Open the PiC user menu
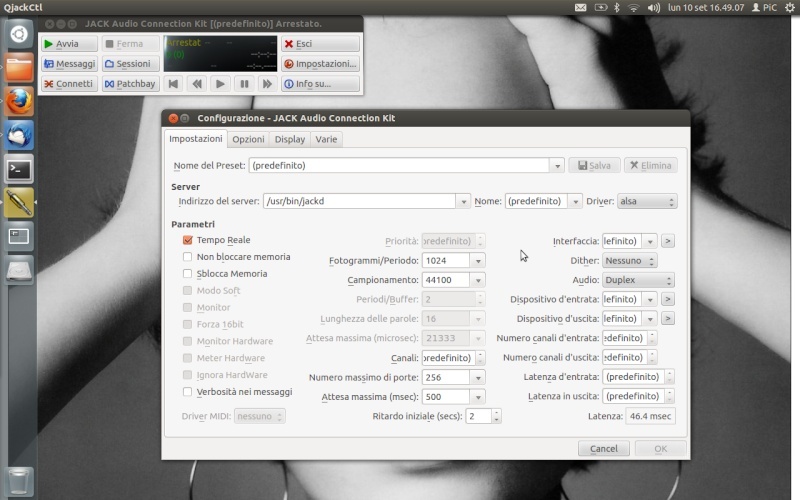The image size is (800, 500). pos(764,8)
